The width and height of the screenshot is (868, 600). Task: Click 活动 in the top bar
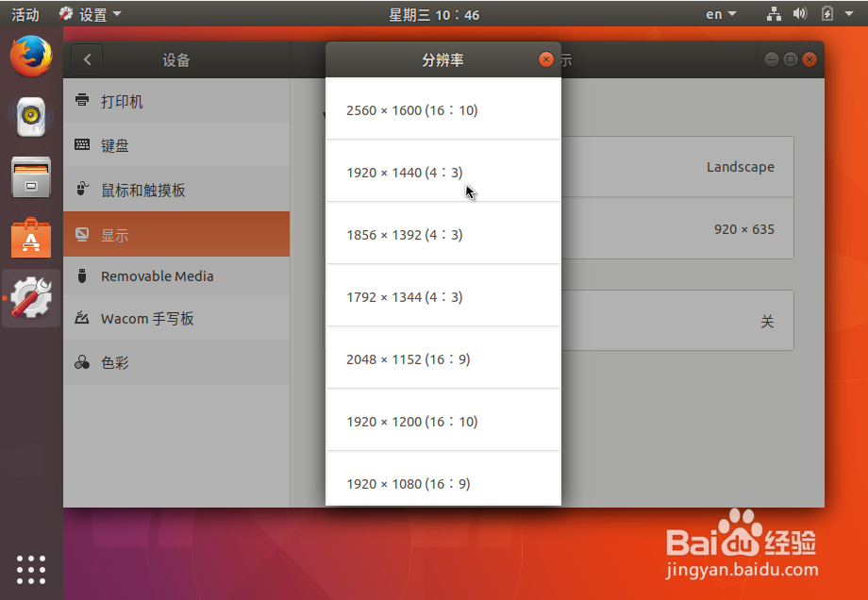[25, 13]
